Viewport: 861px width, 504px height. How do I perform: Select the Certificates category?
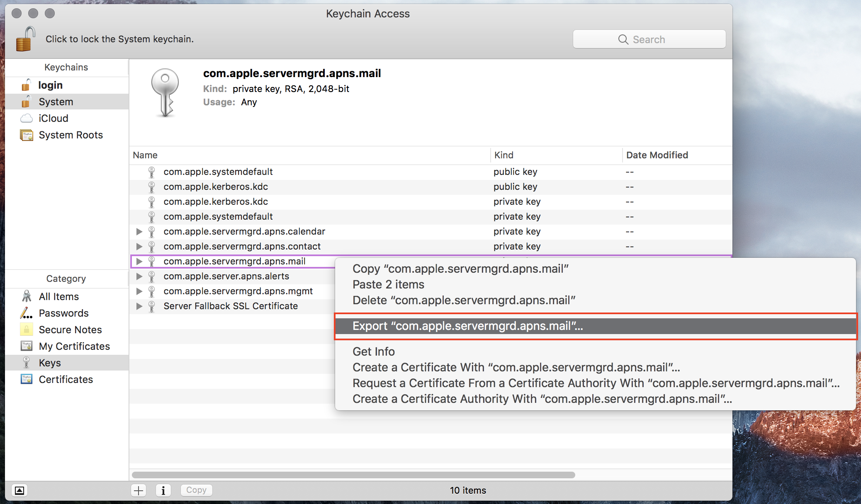click(x=66, y=380)
